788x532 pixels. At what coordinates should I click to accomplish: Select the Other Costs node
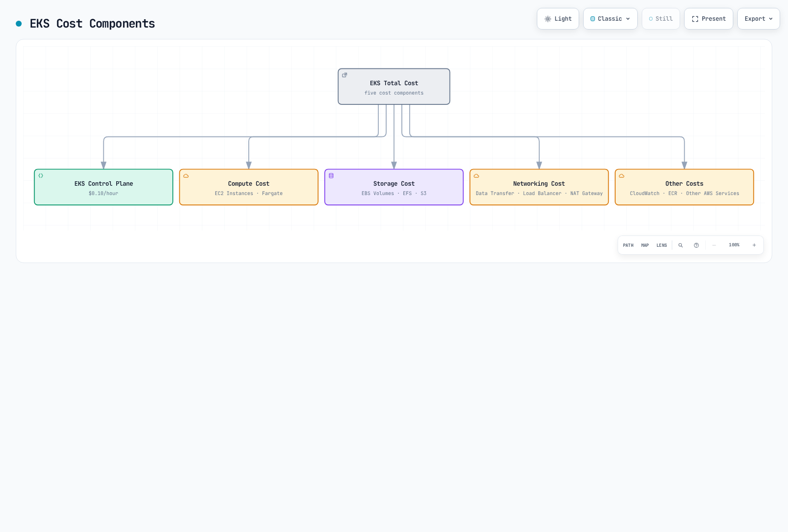point(685,187)
